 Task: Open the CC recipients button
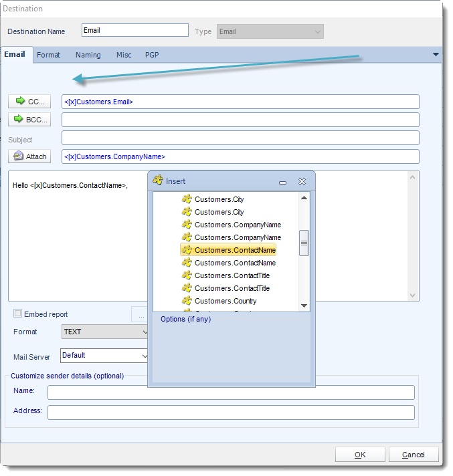29,102
